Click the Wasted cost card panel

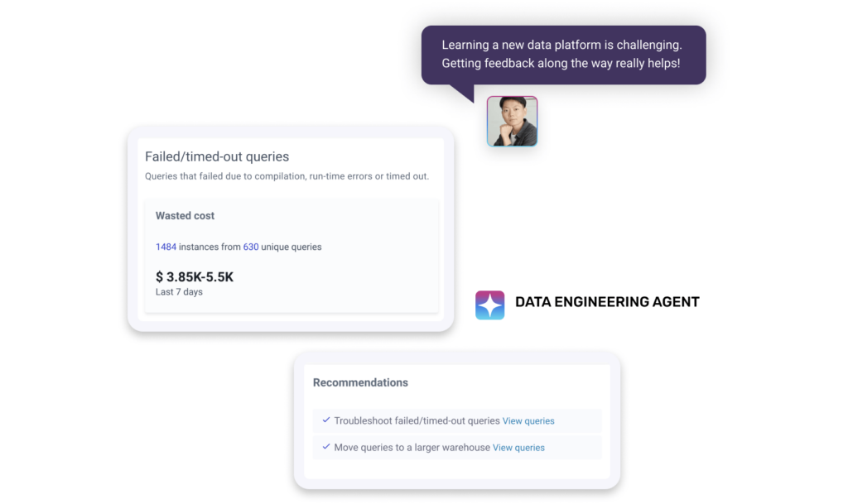(291, 256)
